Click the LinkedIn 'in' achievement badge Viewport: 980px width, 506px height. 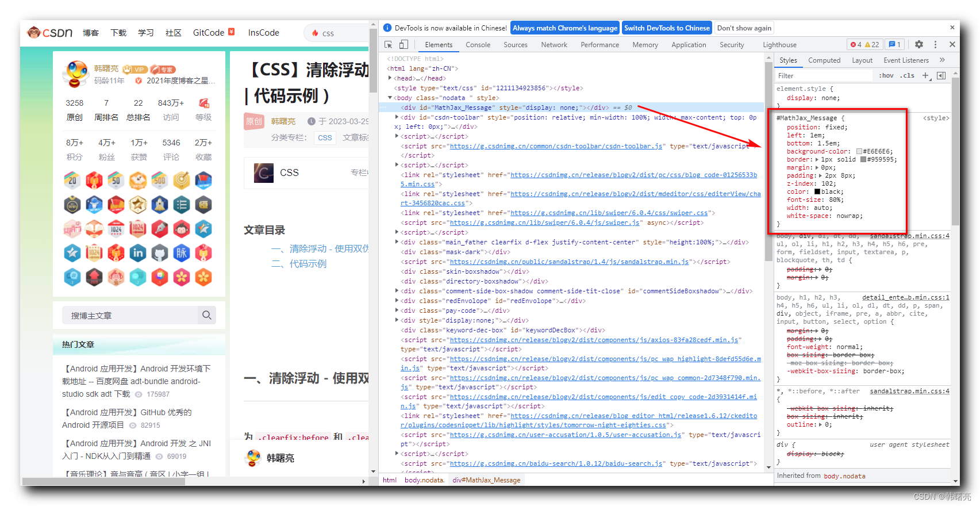pos(138,253)
